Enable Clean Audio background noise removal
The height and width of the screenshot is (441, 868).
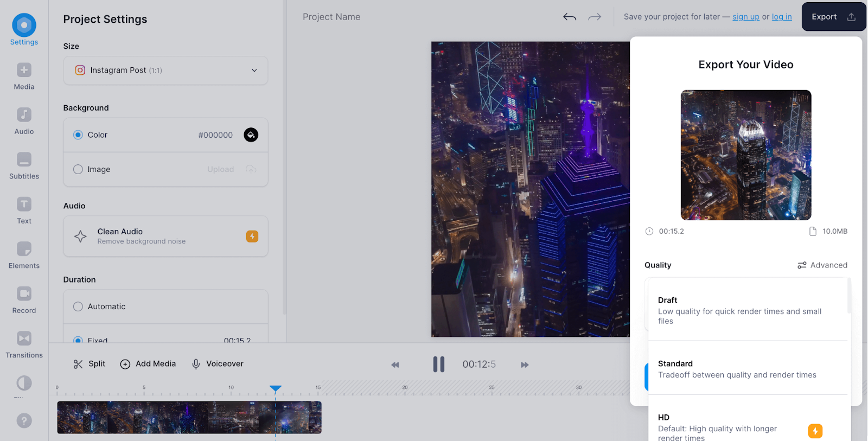tap(165, 237)
